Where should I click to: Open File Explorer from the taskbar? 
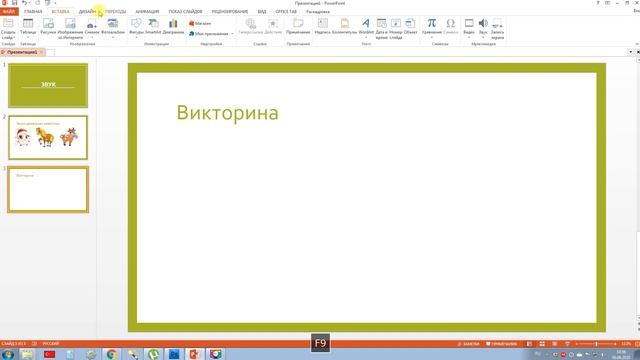tap(28, 354)
